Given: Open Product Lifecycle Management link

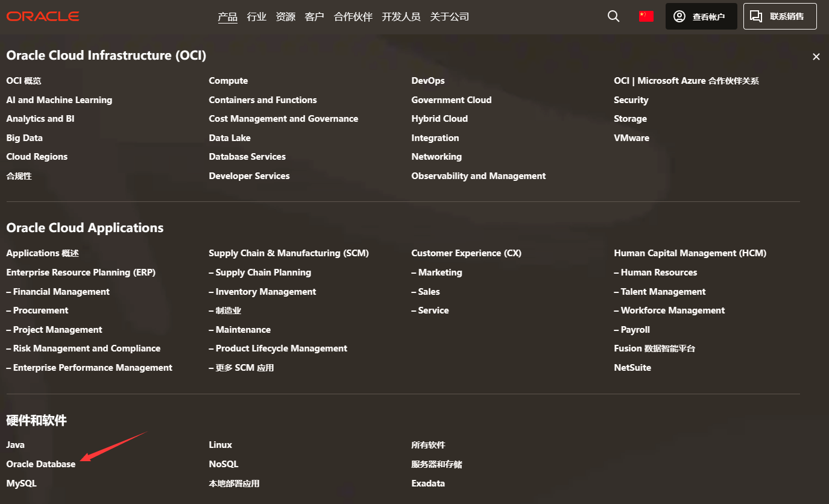Looking at the screenshot, I should click(x=278, y=348).
